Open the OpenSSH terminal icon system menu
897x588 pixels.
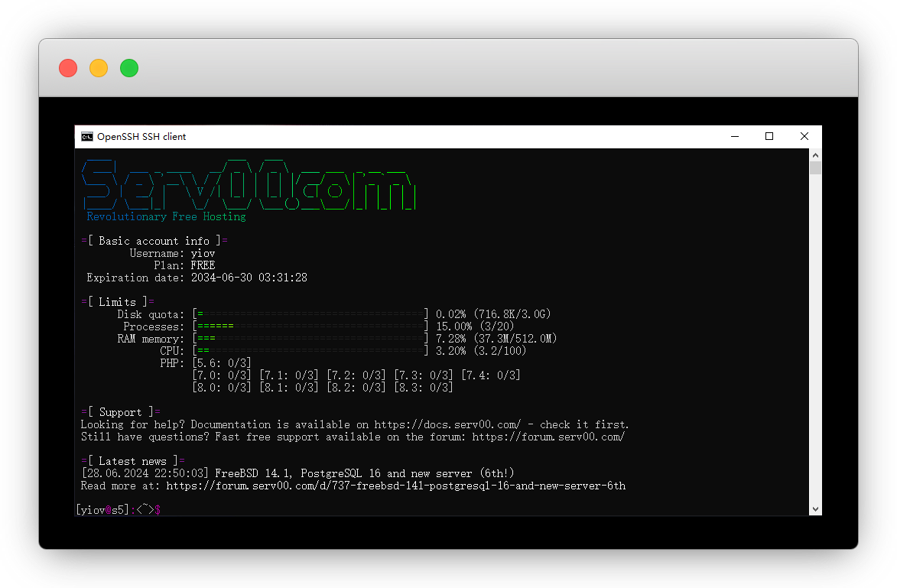(87, 137)
